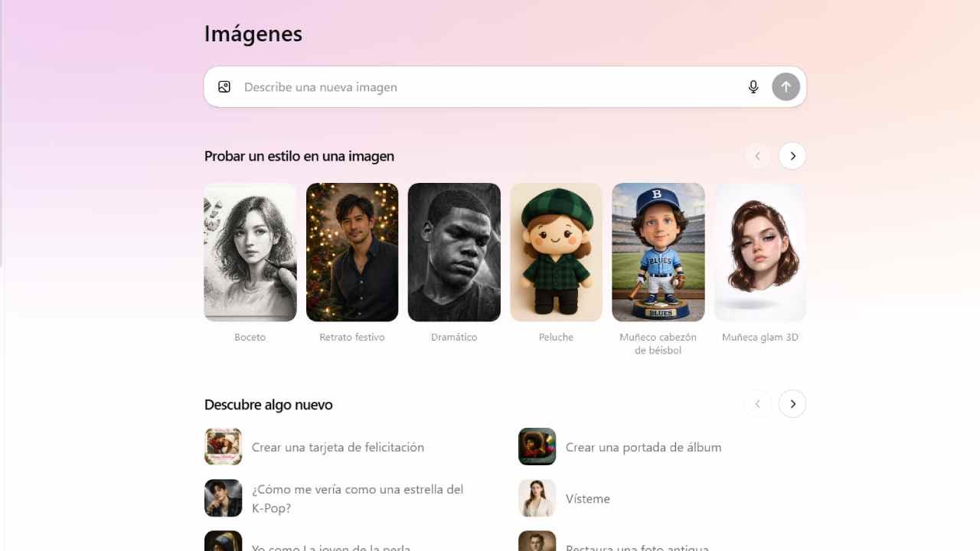980x551 pixels.
Task: Advance the style carousel with the right arrow
Action: (792, 155)
